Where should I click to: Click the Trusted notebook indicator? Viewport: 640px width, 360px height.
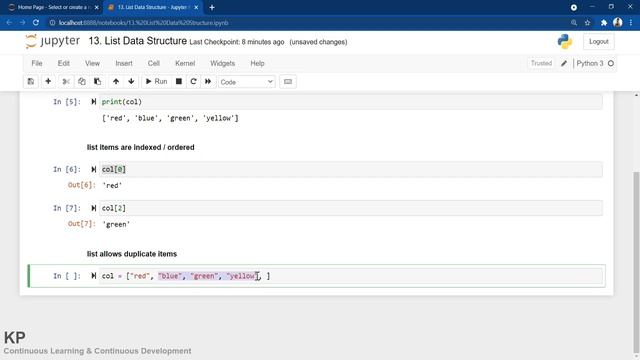point(541,63)
